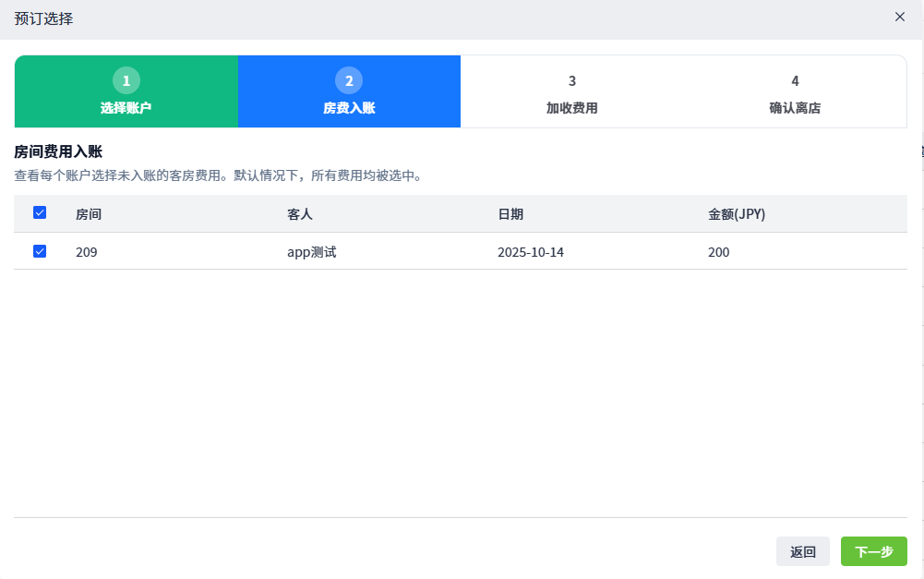Click the 日期 column header
Screen dimensions: 924x579
[x=510, y=214]
